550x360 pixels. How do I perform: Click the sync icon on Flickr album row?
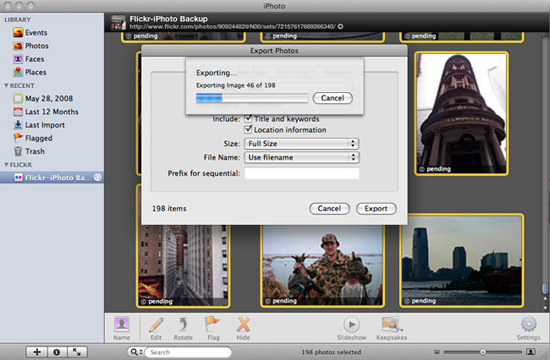coord(98,178)
